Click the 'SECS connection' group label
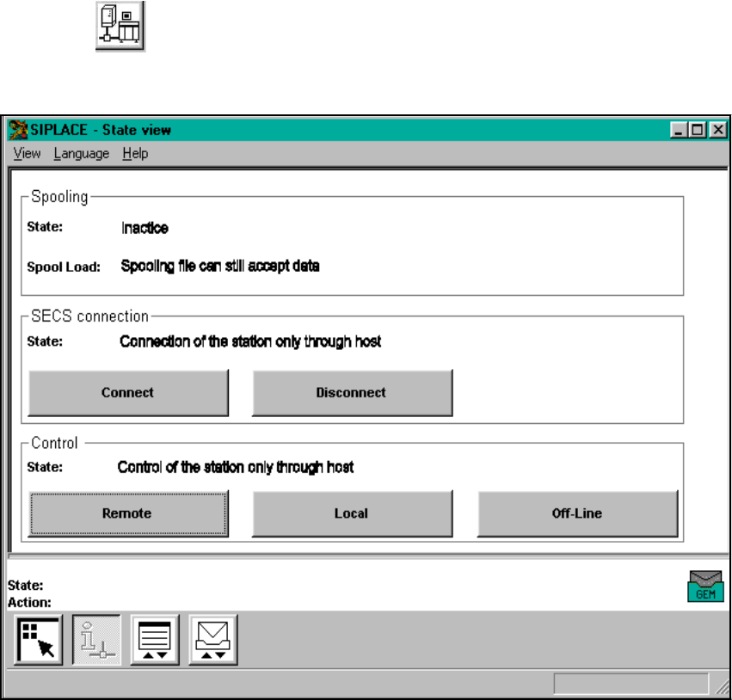The image size is (732, 700). pyautogui.click(x=89, y=316)
